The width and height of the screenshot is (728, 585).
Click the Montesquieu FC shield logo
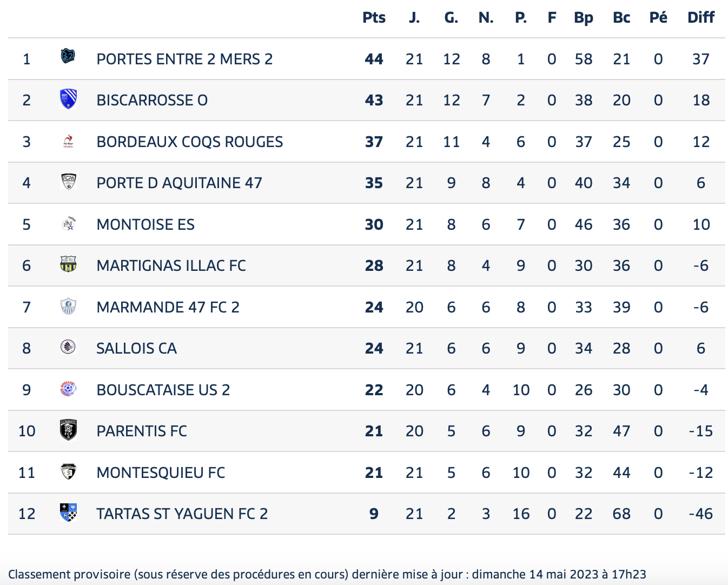(68, 471)
